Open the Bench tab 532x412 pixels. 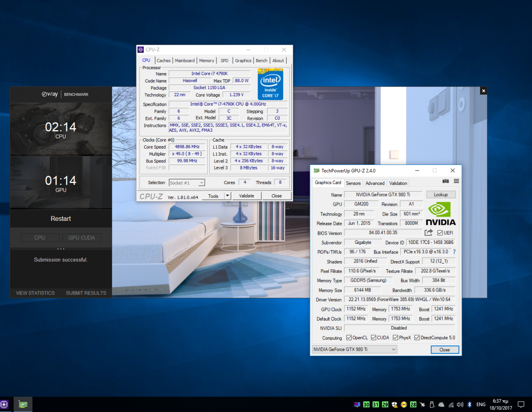262,60
